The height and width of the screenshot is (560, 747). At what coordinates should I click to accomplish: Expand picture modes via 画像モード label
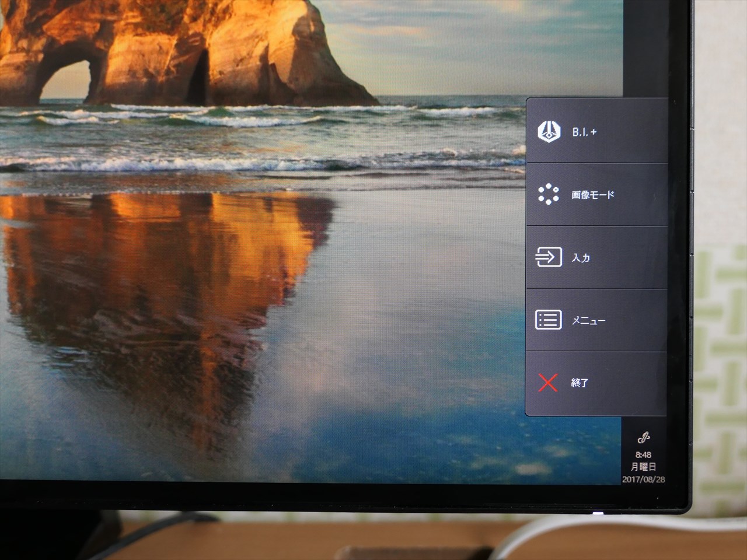click(x=592, y=195)
